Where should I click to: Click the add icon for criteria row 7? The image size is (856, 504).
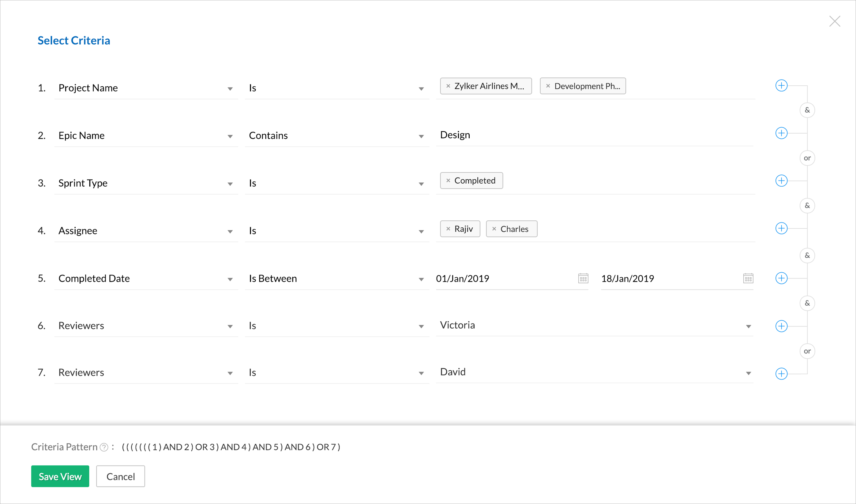(x=782, y=373)
